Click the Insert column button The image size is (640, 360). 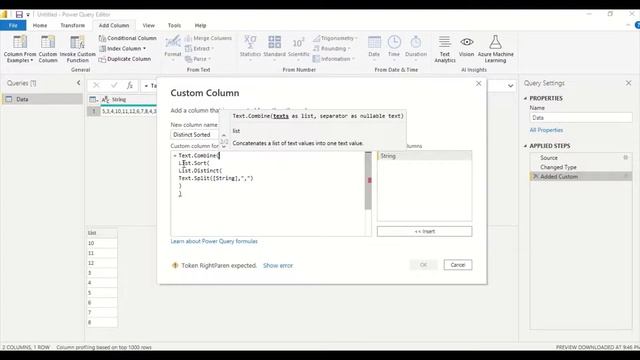424,231
